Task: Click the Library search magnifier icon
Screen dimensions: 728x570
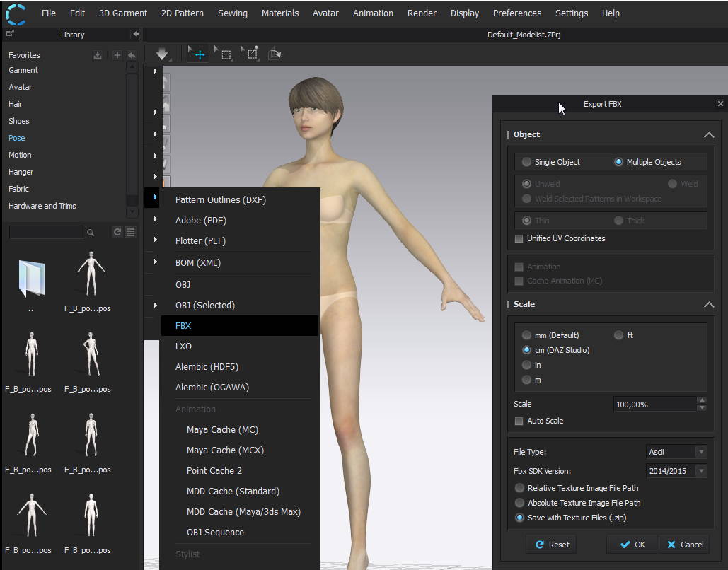Action: pos(91,233)
